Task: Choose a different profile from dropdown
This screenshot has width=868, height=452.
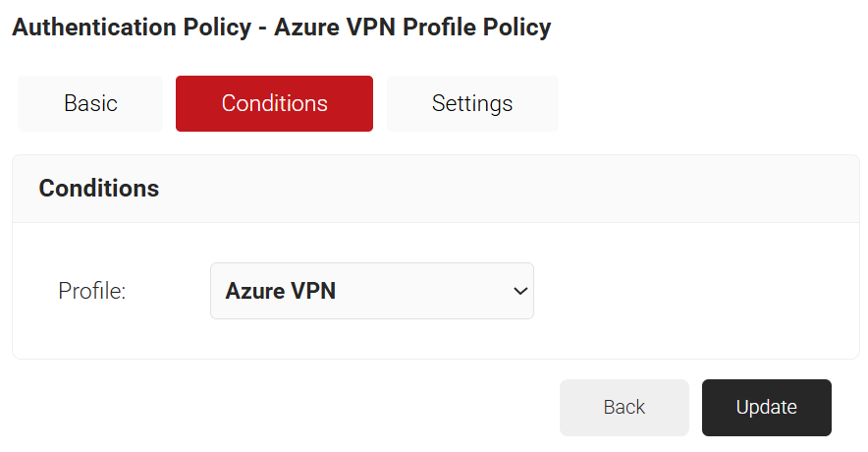Action: pyautogui.click(x=371, y=291)
